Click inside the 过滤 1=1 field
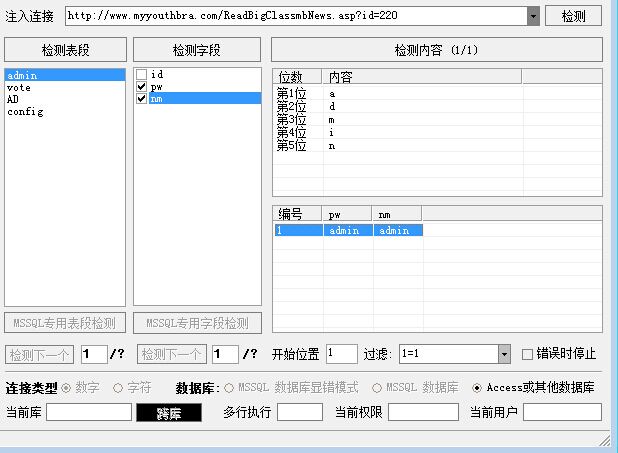Viewport: 618px width, 453px height. (x=449, y=354)
